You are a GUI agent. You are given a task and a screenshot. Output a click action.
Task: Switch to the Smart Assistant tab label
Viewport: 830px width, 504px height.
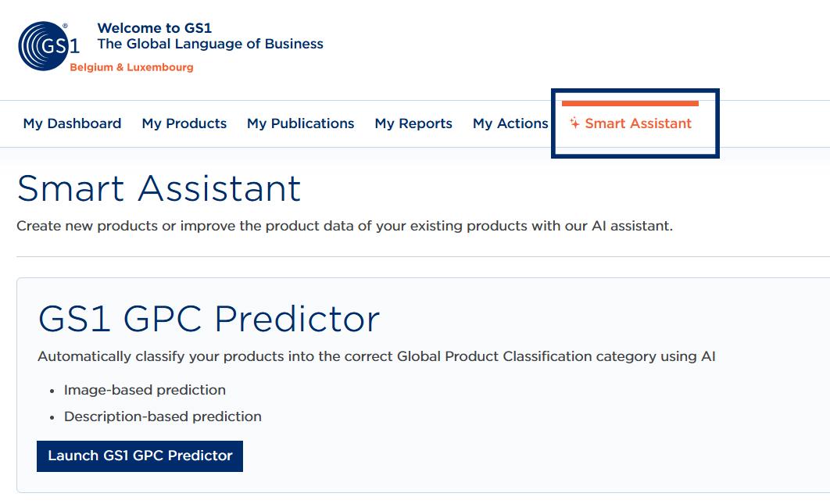(x=638, y=123)
